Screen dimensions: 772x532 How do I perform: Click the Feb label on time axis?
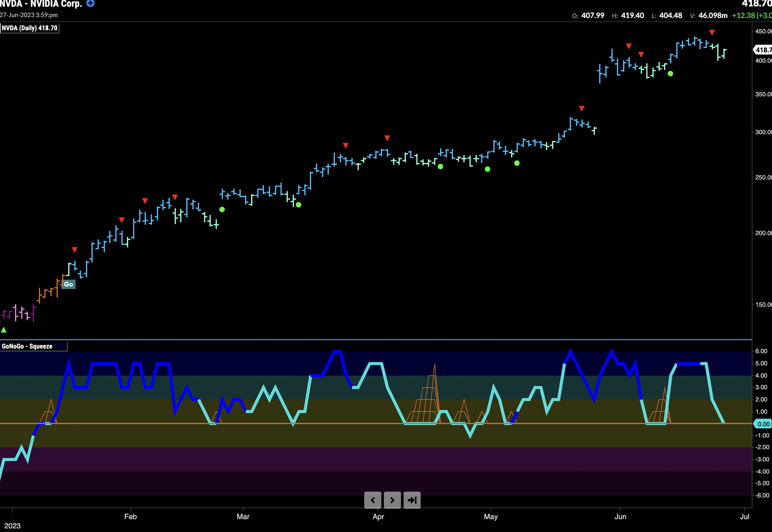(x=130, y=517)
